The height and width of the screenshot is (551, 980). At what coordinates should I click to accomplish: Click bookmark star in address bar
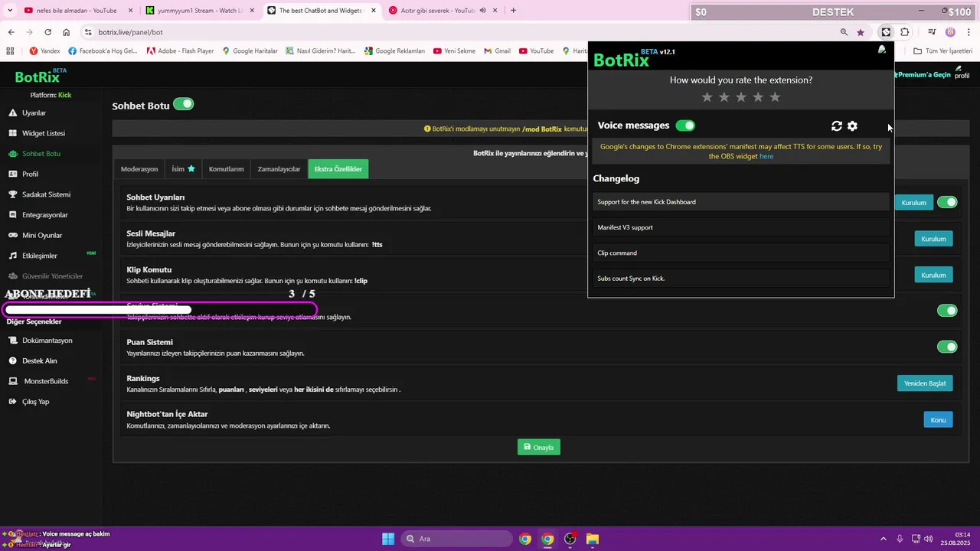tap(861, 32)
